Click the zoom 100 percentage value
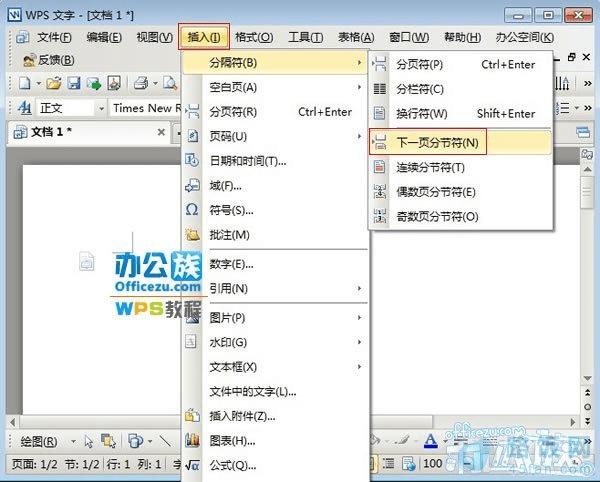Screen dimensions: 600x482 click(432, 464)
